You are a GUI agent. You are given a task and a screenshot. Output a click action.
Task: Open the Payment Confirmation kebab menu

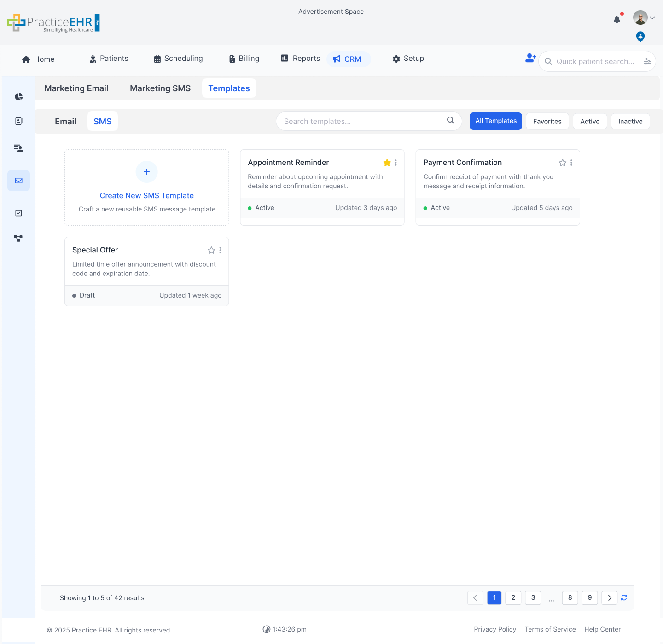coord(571,163)
